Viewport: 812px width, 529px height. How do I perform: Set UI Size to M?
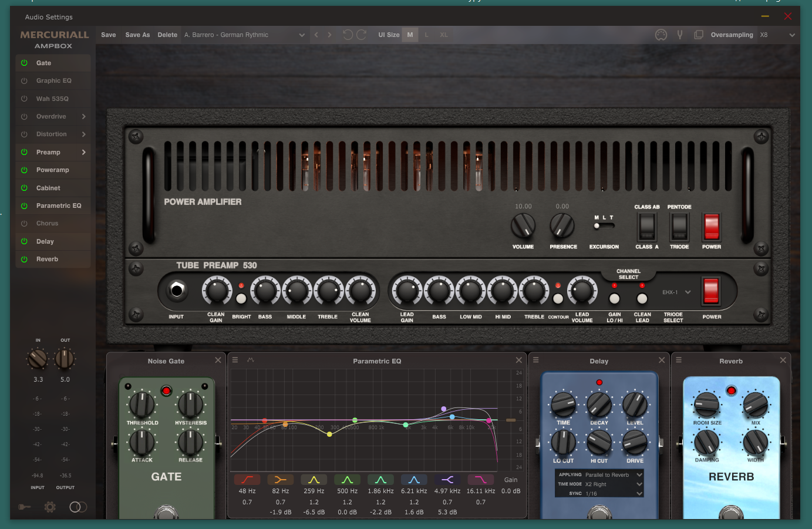coord(410,35)
